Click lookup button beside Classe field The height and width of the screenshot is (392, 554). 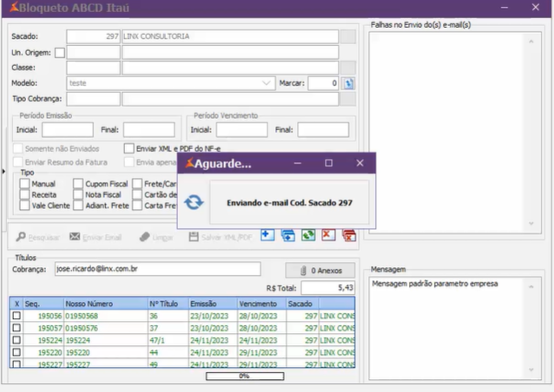pos(348,68)
